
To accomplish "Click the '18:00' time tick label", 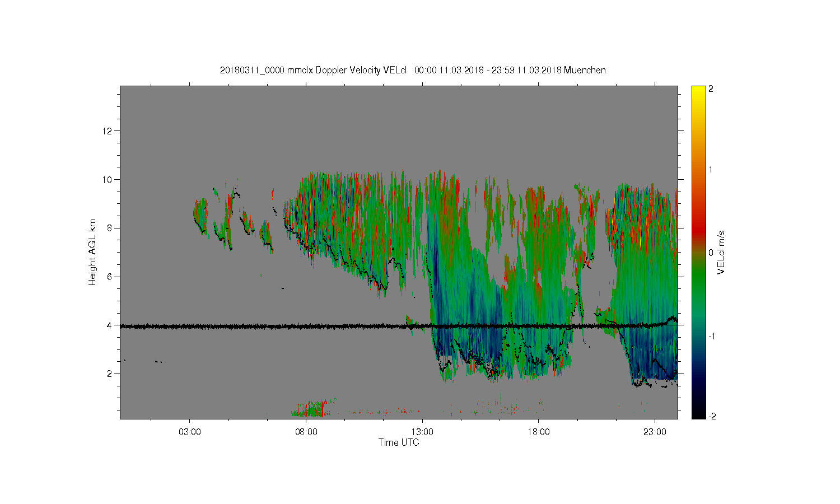I will [539, 432].
